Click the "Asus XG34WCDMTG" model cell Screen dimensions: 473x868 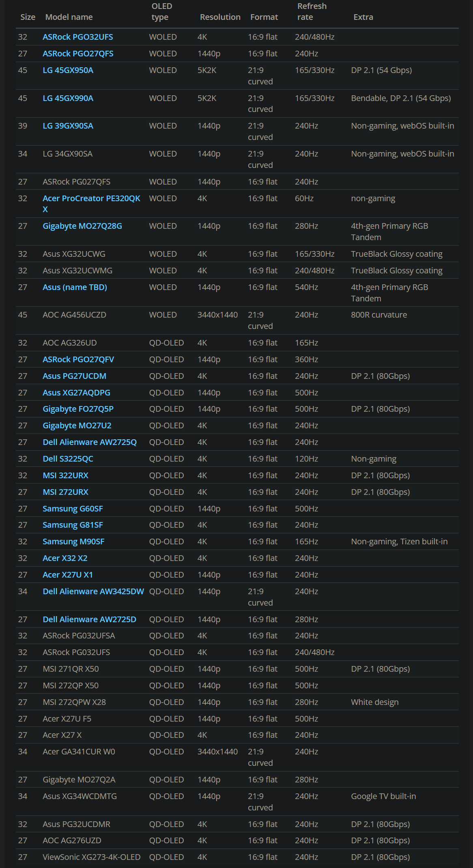point(80,796)
